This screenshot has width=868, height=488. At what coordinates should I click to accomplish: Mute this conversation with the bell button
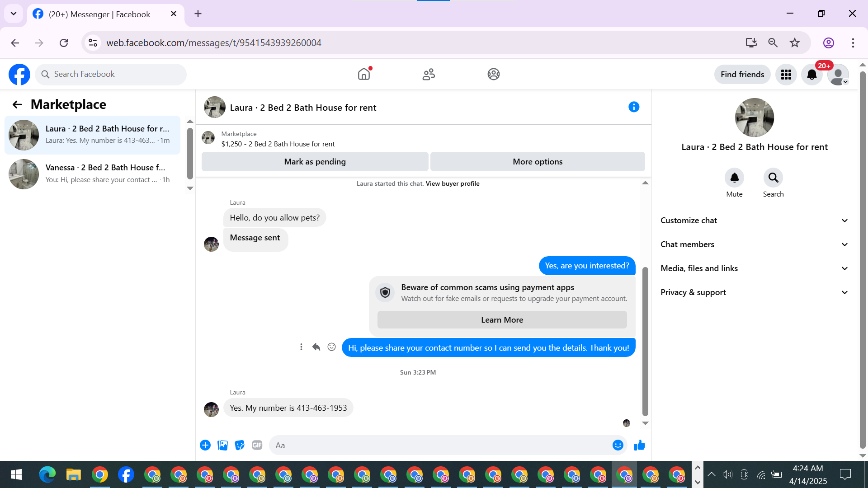pos(734,178)
